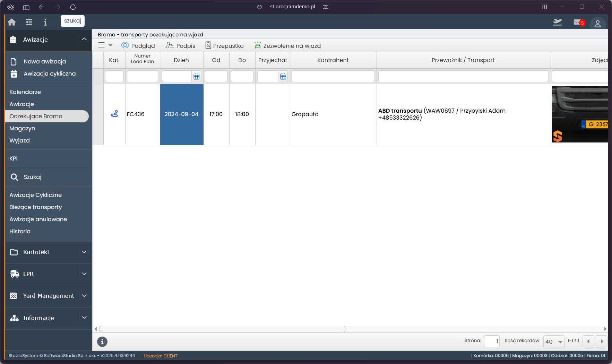
Task: Expand the Kartoteki section
Action: click(84, 252)
